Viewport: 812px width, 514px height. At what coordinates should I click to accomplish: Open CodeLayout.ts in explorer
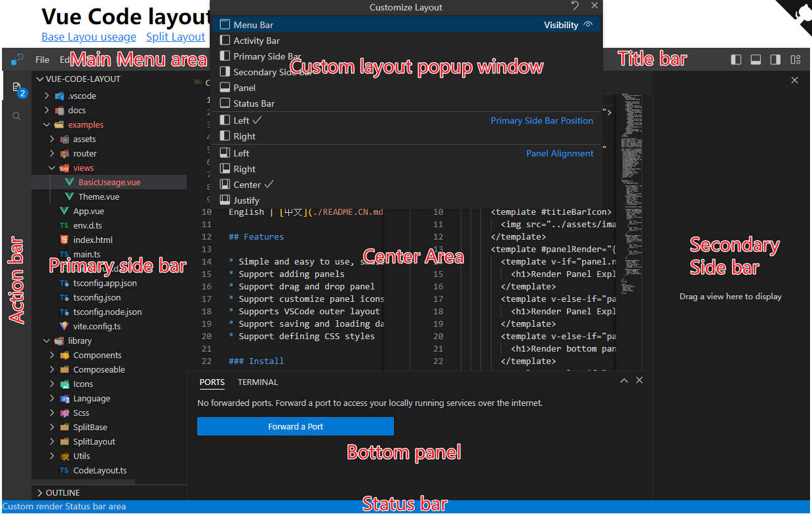[x=109, y=470]
